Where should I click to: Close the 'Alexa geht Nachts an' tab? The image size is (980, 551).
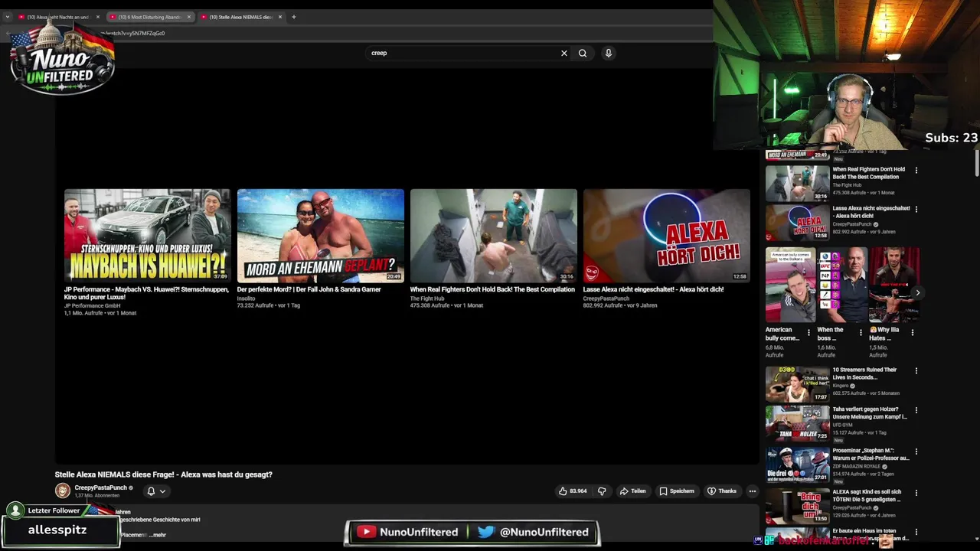[x=98, y=17]
